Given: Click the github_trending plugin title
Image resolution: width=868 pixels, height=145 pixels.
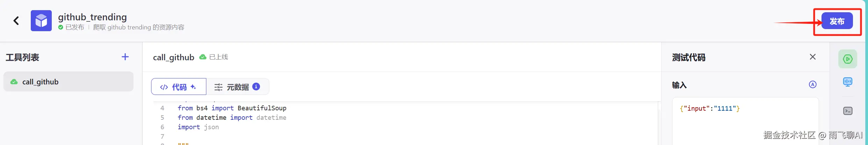Looking at the screenshot, I should (x=92, y=17).
